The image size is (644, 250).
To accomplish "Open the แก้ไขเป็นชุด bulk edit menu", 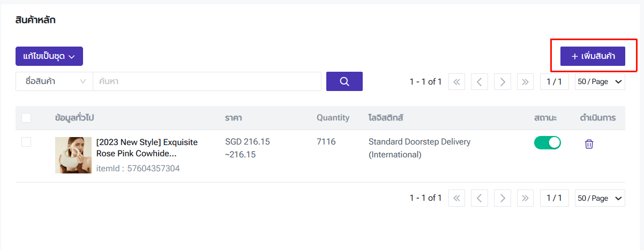I will coord(49,56).
